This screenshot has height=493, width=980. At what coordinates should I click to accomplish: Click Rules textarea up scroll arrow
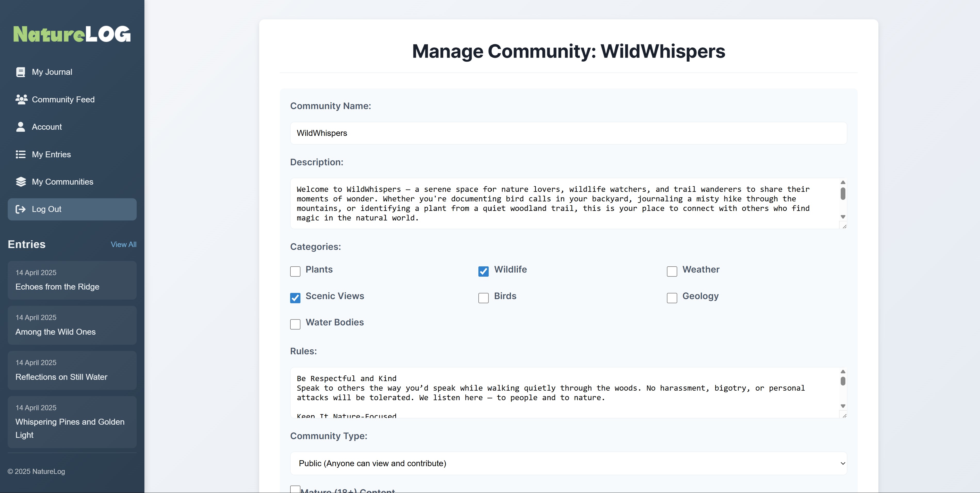coord(843,372)
